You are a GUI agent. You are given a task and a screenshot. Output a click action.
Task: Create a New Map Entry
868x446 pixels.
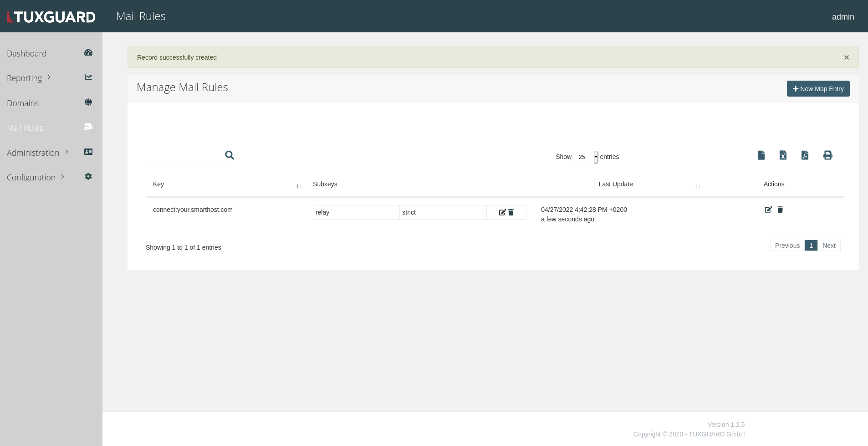point(817,88)
